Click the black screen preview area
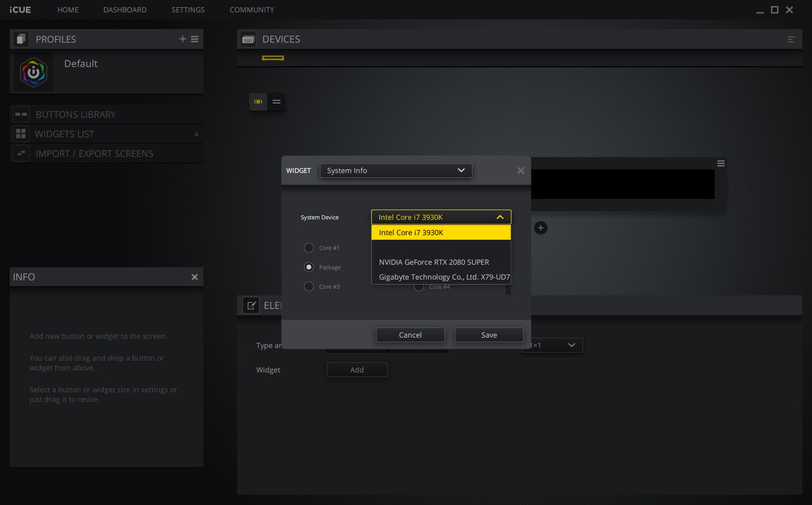This screenshot has width=812, height=505. pyautogui.click(x=622, y=184)
